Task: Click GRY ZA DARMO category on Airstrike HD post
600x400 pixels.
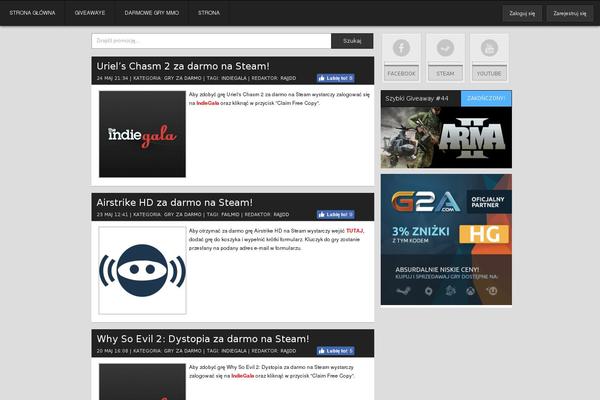Action: tap(183, 214)
